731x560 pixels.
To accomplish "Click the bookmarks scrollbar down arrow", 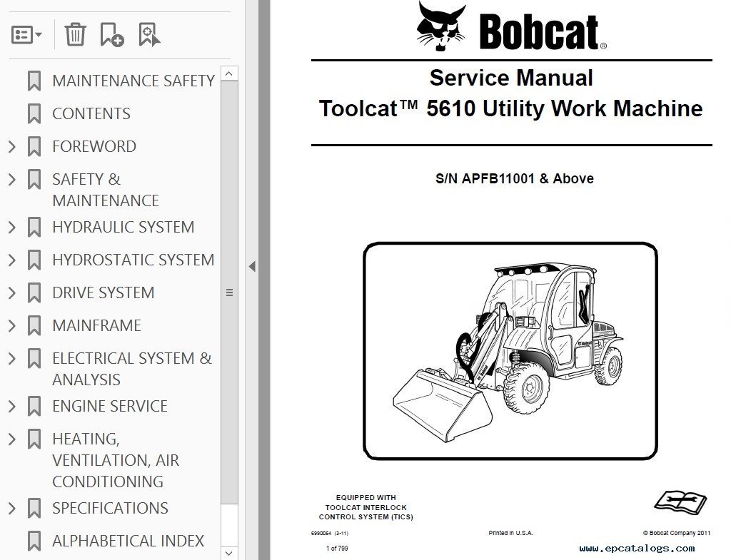I will click(229, 552).
